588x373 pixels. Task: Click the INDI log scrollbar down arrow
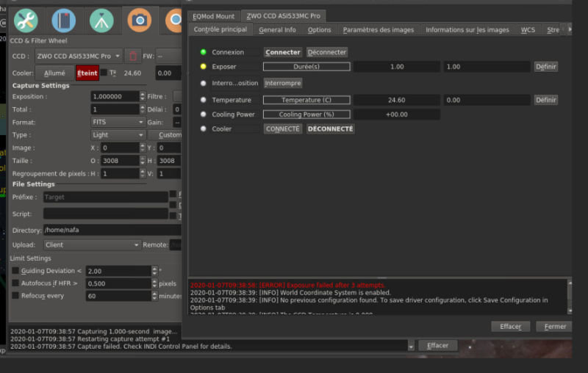click(570, 311)
